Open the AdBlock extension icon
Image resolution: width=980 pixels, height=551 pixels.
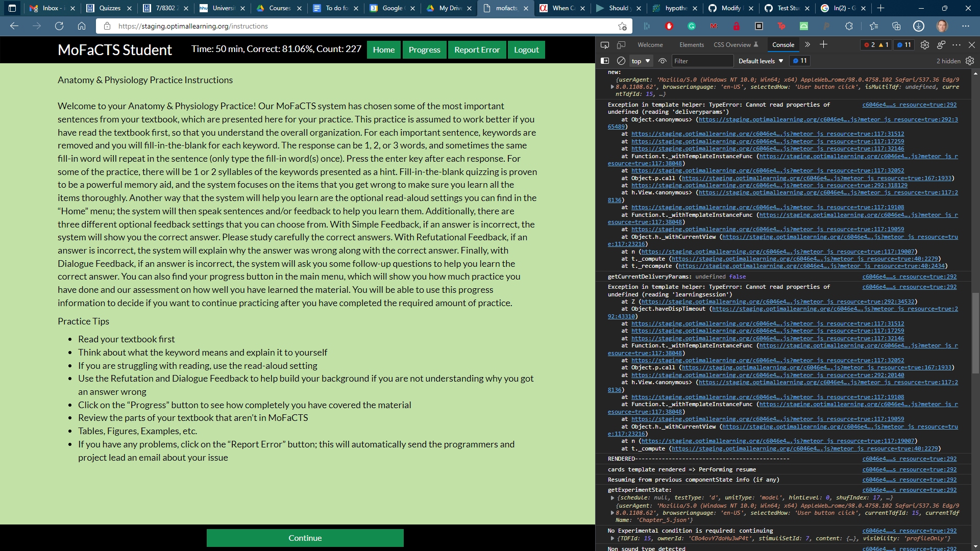[x=669, y=26]
